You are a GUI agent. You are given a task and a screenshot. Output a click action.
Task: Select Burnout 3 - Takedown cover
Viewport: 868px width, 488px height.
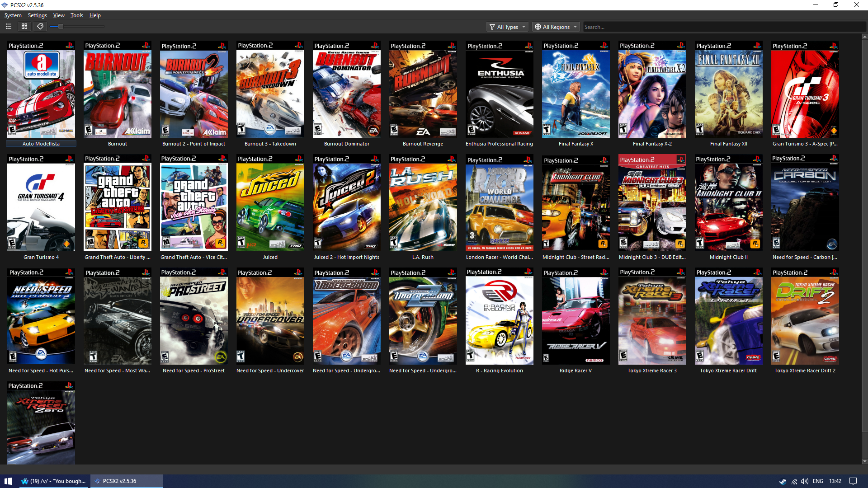(270, 89)
